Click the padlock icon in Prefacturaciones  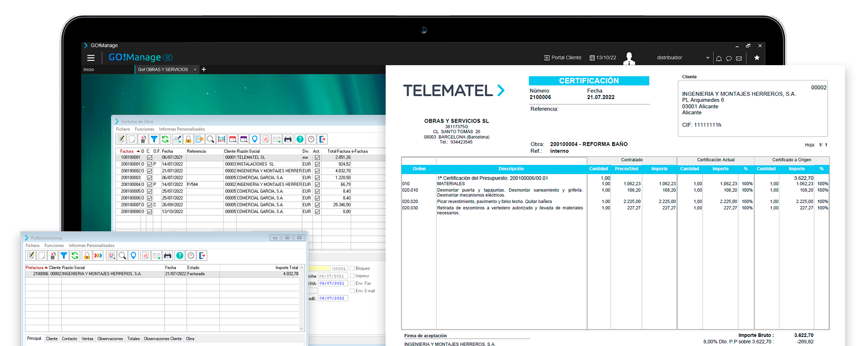87,256
